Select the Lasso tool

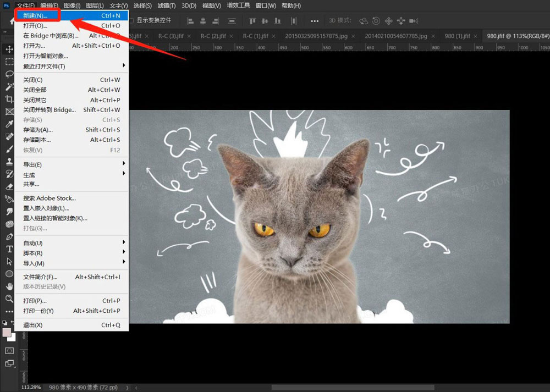[9, 74]
